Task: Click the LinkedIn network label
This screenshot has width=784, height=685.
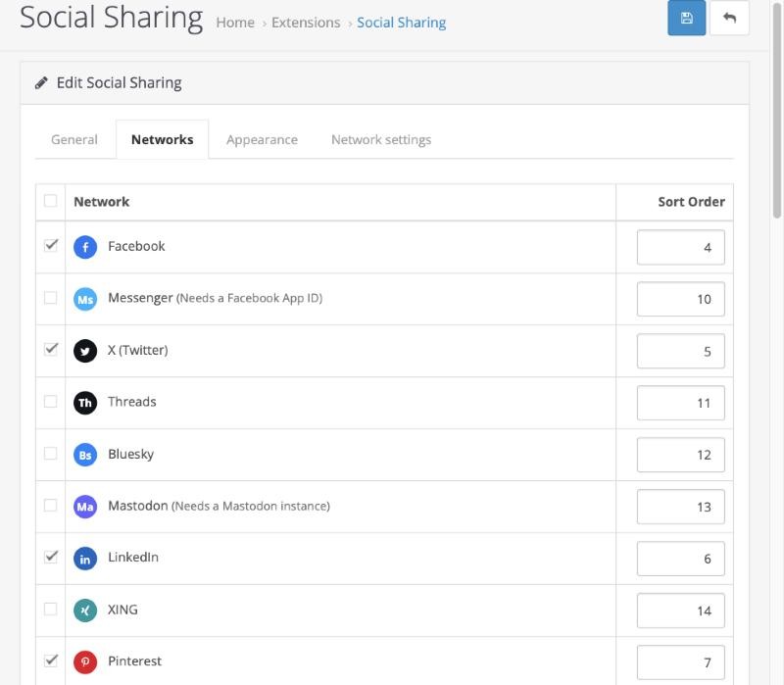Action: pyautogui.click(x=133, y=557)
